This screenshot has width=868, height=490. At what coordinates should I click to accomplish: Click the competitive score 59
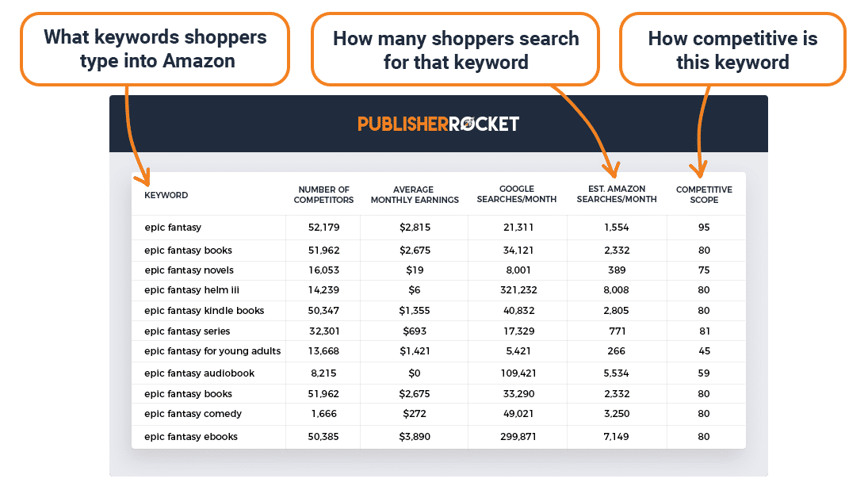[704, 373]
